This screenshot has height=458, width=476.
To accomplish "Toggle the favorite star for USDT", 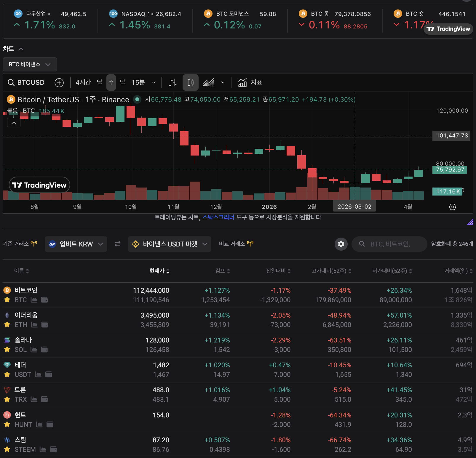I will pyautogui.click(x=7, y=374).
